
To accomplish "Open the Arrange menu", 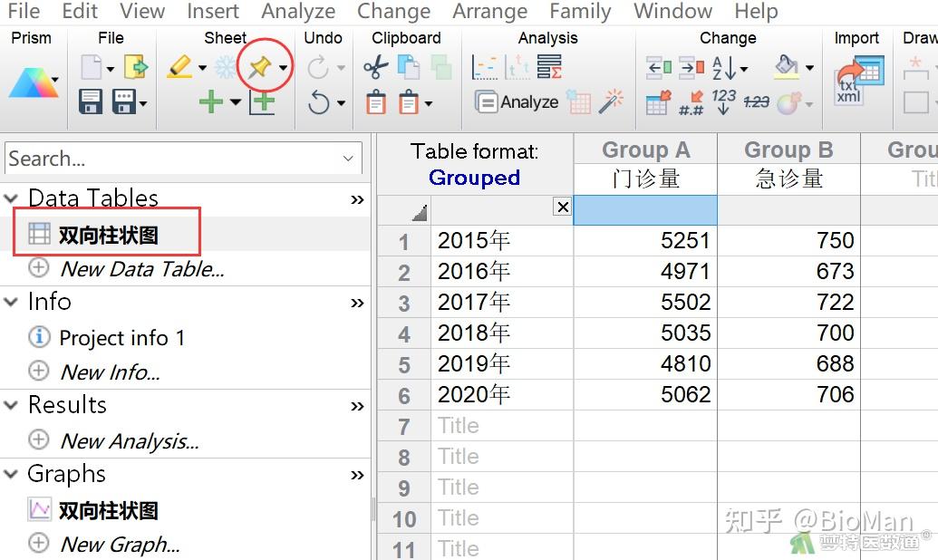I will 489,12.
